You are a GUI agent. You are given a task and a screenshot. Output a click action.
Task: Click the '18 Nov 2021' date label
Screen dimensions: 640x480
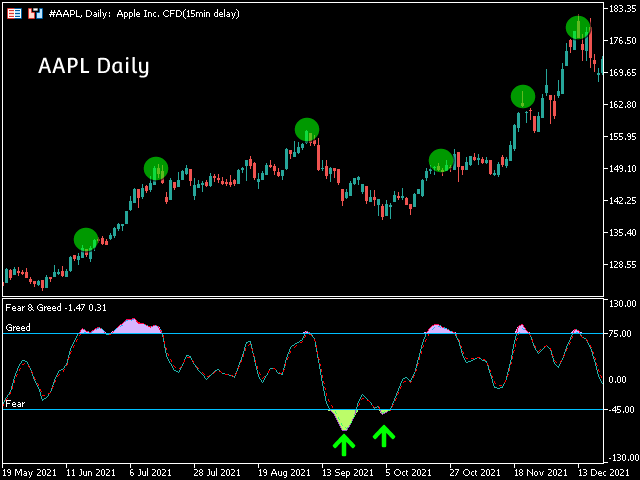click(x=540, y=473)
